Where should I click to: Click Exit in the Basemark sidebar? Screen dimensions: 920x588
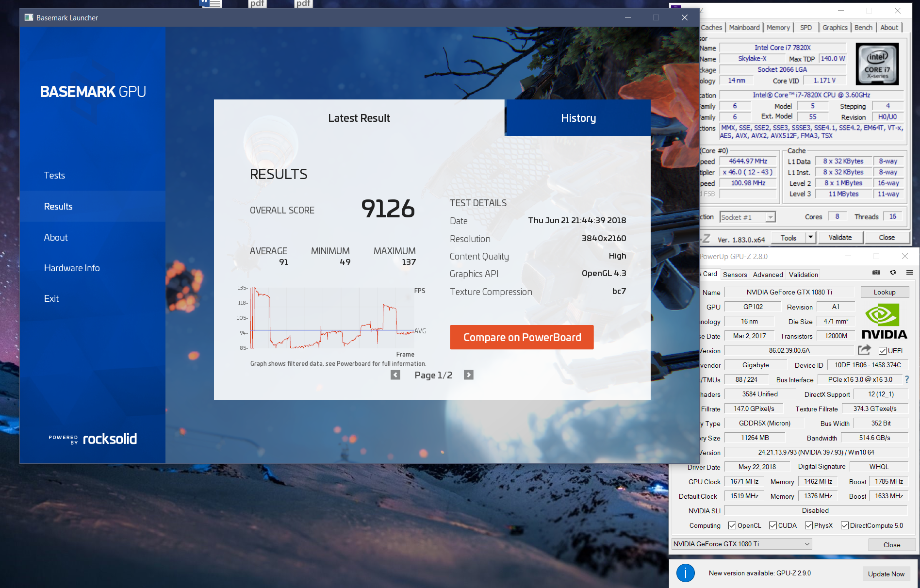(93, 298)
